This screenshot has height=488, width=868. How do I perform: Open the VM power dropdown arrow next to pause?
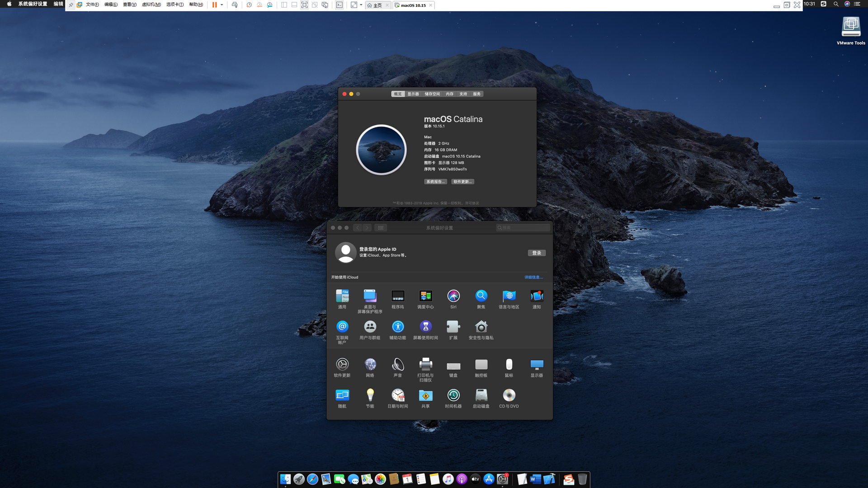point(222,5)
